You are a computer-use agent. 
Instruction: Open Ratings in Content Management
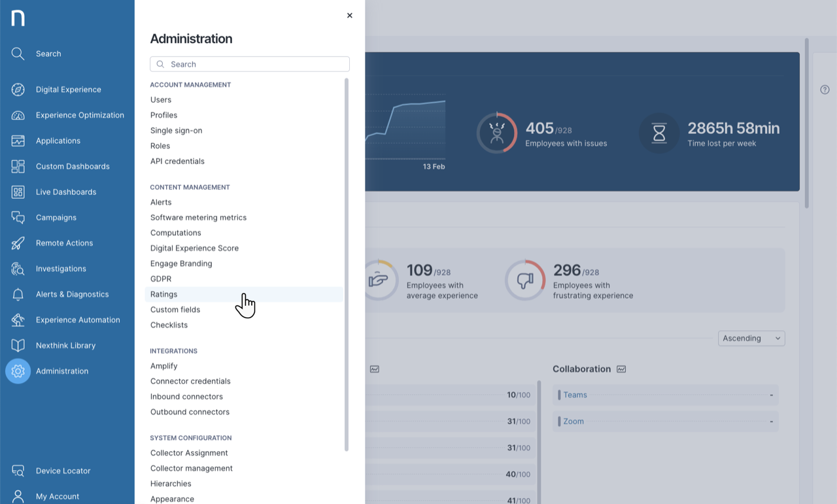[x=164, y=294]
